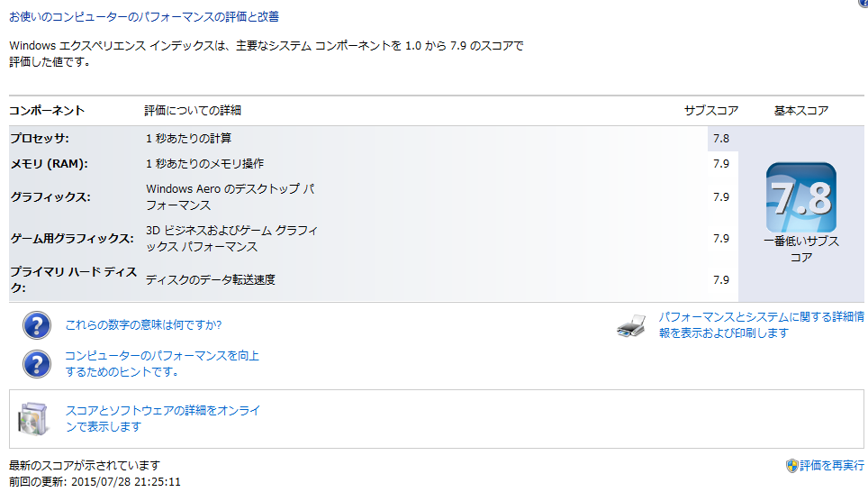Click the 基本スコア column header
Image resolution: width=868 pixels, height=492 pixels.
800,111
